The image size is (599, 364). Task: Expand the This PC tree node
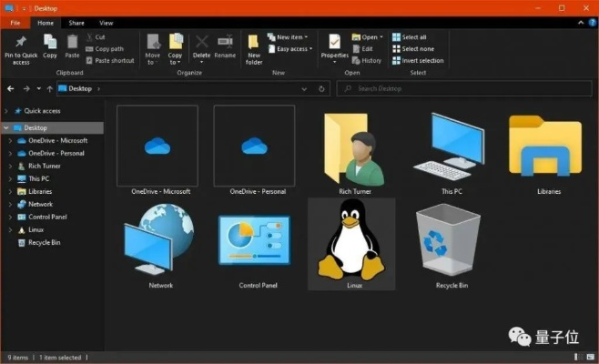(x=10, y=179)
